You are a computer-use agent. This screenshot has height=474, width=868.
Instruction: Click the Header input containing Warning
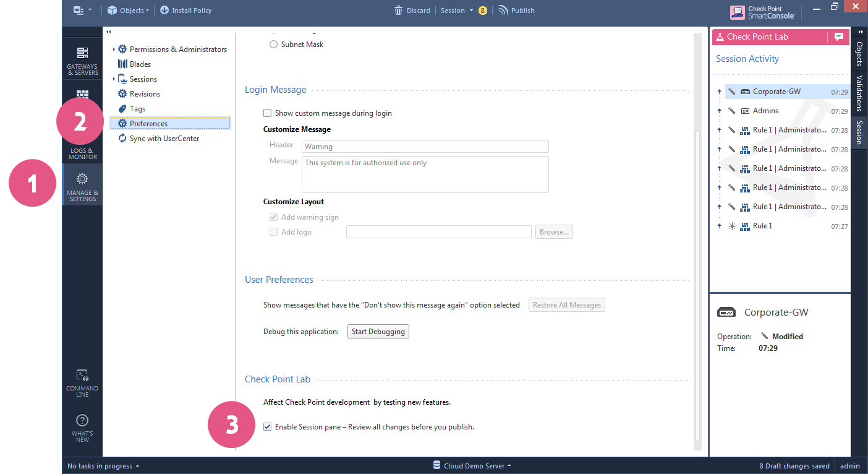[425, 147]
